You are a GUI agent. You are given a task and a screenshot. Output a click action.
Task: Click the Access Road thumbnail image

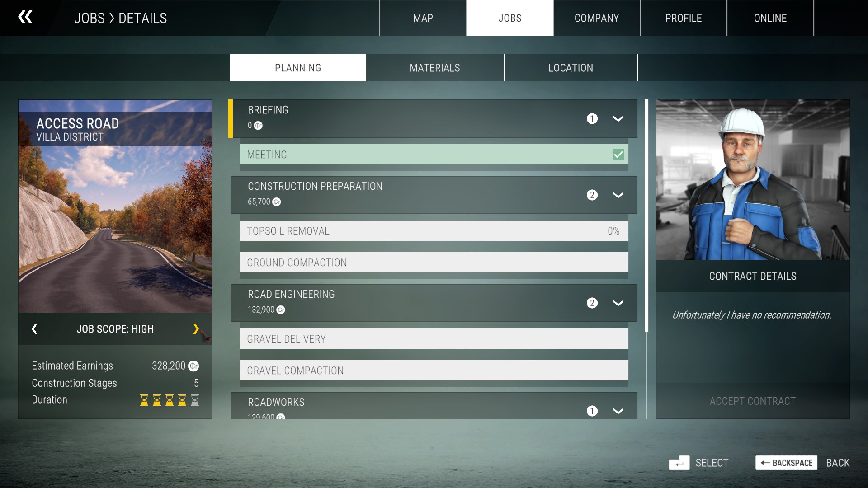[115, 226]
